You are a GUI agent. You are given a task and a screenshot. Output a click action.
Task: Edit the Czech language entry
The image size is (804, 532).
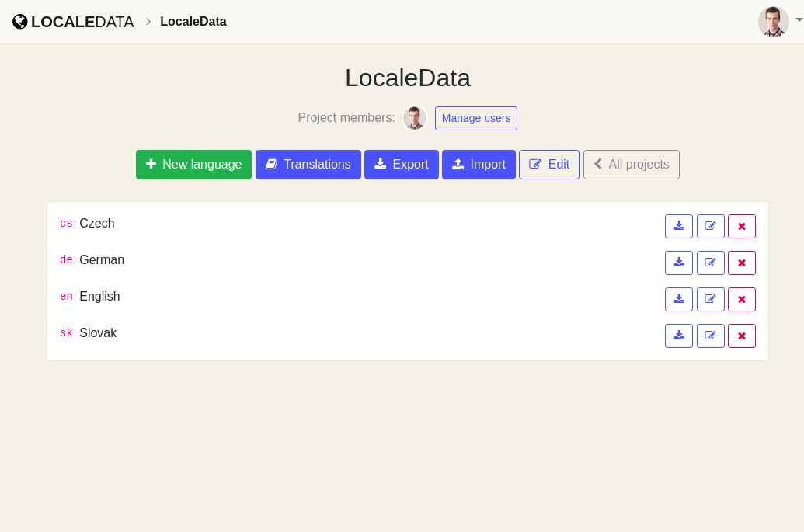(710, 227)
